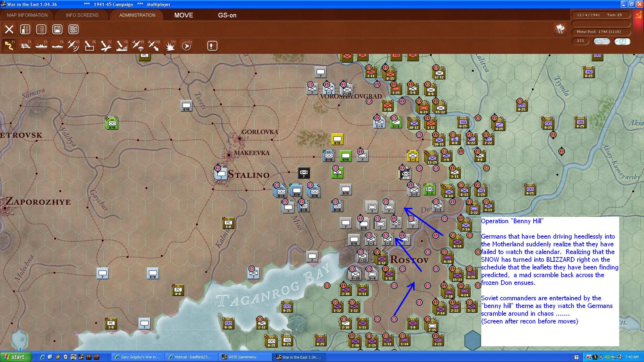Screen dimensions: 644x362
Task: Open the Map Information tab
Action: pyautogui.click(x=27, y=15)
